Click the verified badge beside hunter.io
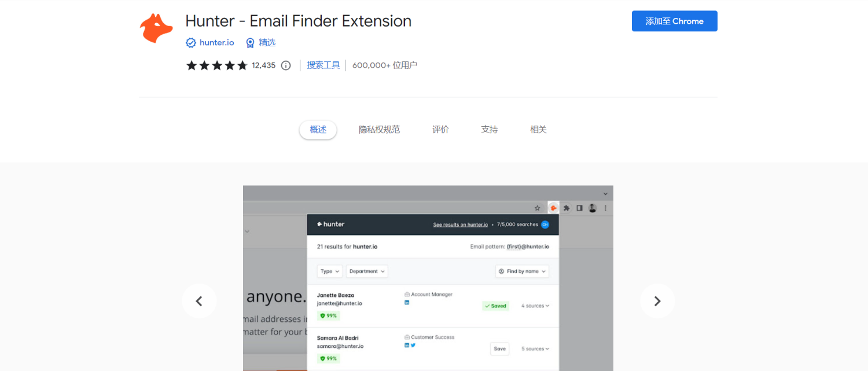Screen dimensions: 868x371 click(x=191, y=42)
